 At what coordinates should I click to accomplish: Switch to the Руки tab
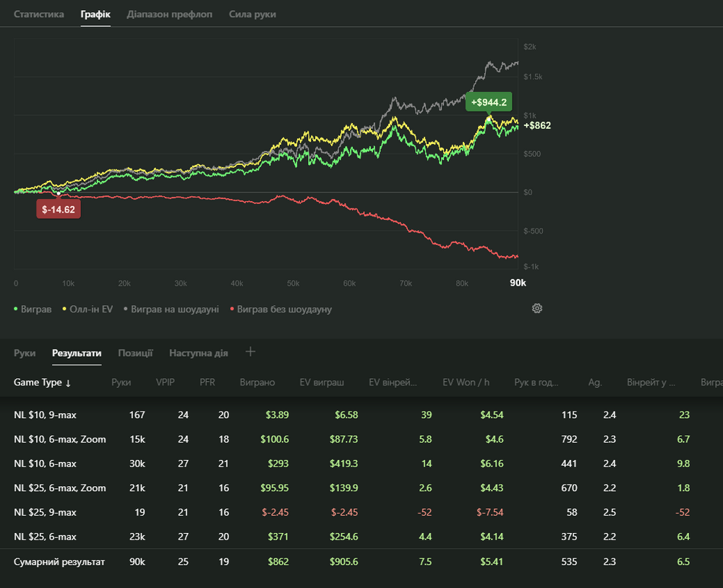click(x=25, y=353)
